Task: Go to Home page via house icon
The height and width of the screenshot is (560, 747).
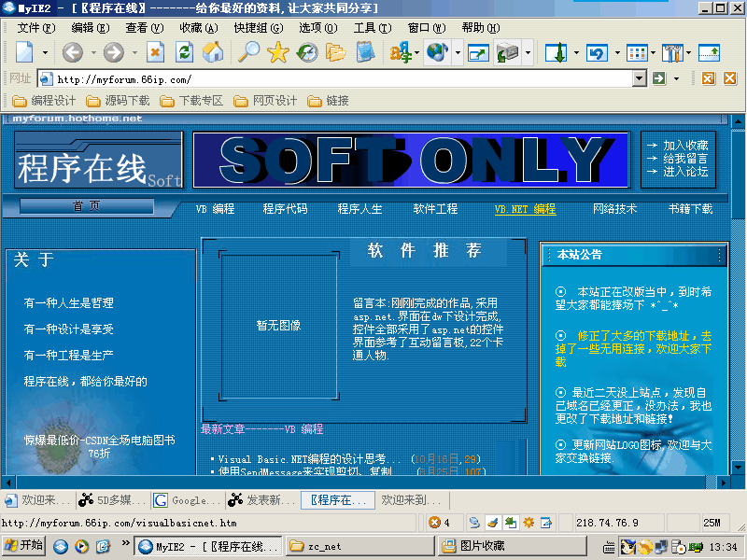Action: click(213, 53)
